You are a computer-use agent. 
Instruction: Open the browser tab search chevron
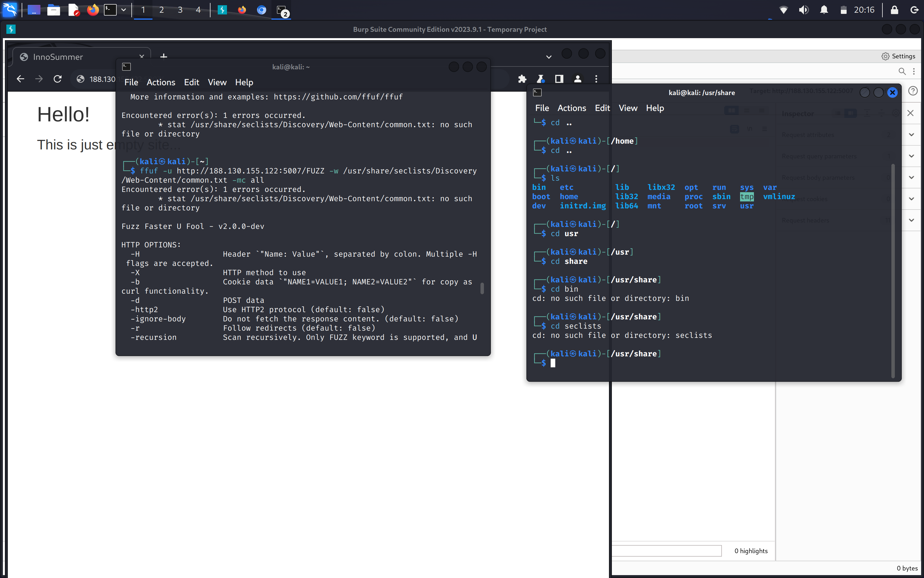[x=549, y=57]
